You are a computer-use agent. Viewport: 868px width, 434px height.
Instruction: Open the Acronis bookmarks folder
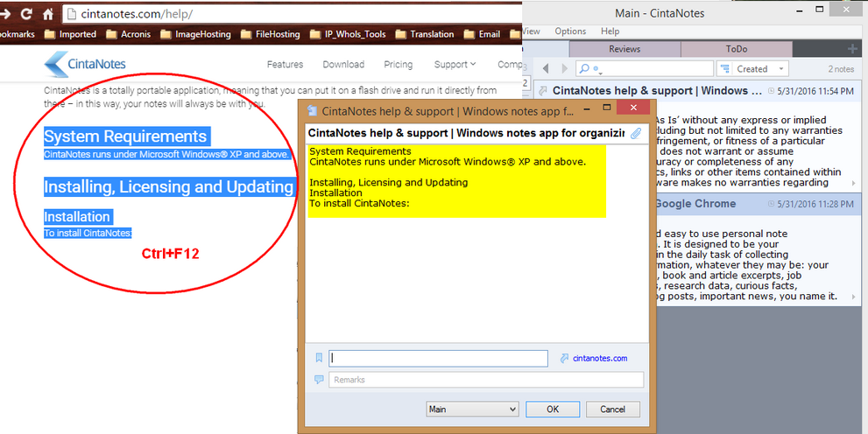tap(128, 34)
